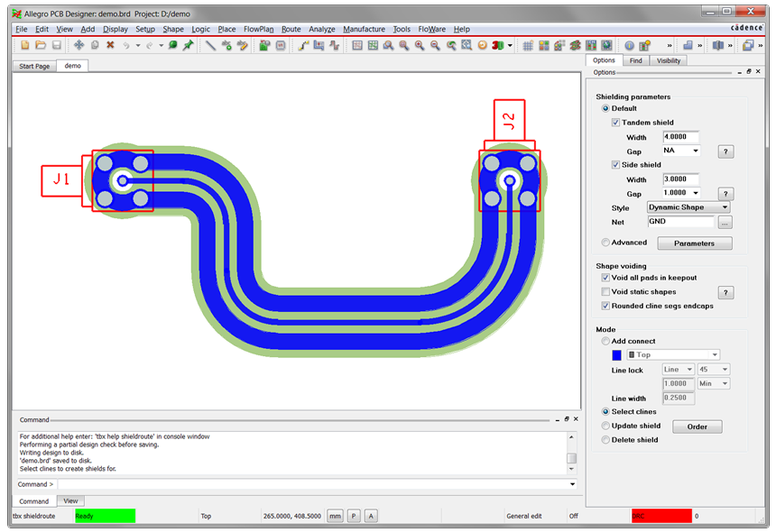Click the Open folder icon
The image size is (776, 532).
[41, 45]
